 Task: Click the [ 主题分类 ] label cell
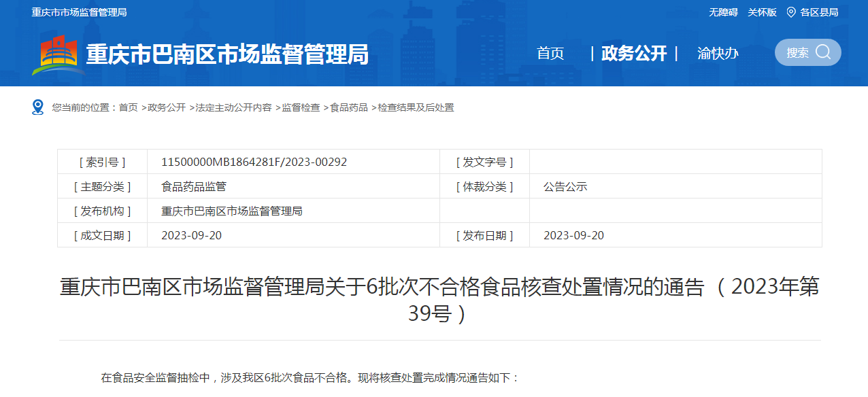[x=103, y=186]
